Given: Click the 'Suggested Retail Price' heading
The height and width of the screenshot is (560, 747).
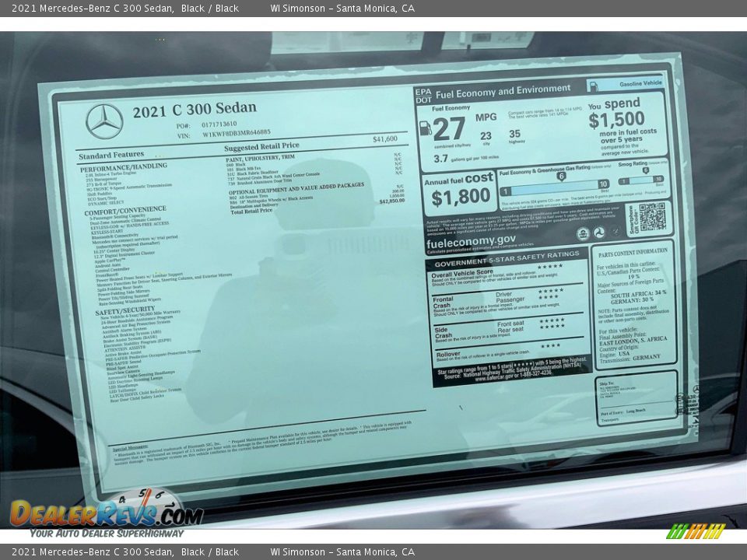Looking at the screenshot, I should [261, 146].
